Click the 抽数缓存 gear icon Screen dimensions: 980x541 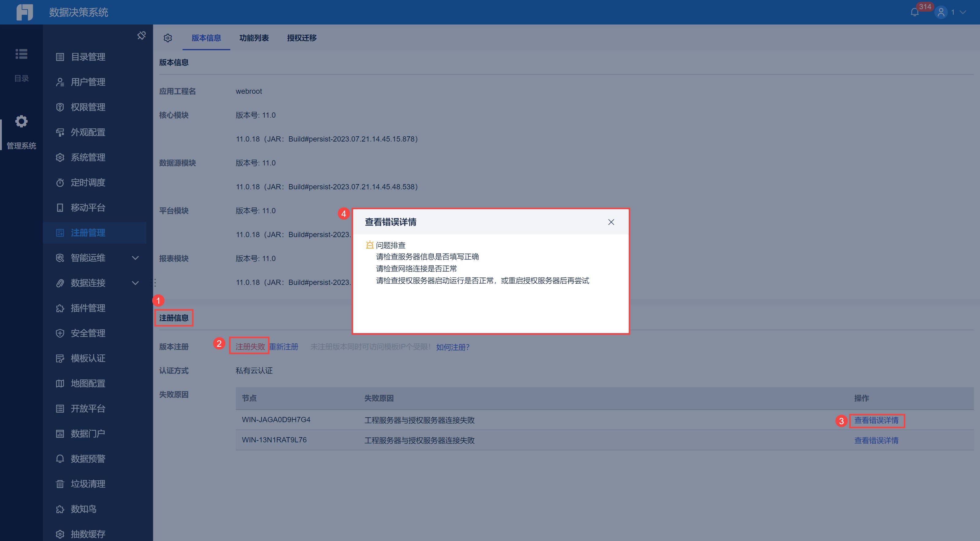(60, 534)
